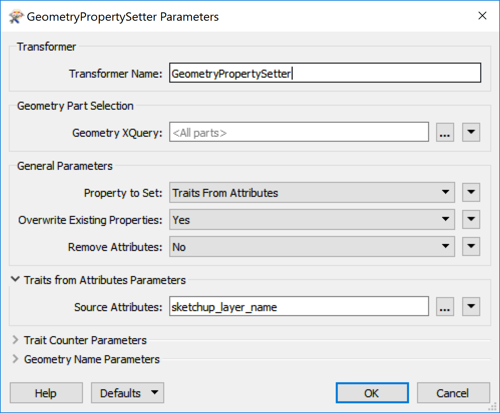Open Property to Set dropdown list

tap(312, 192)
